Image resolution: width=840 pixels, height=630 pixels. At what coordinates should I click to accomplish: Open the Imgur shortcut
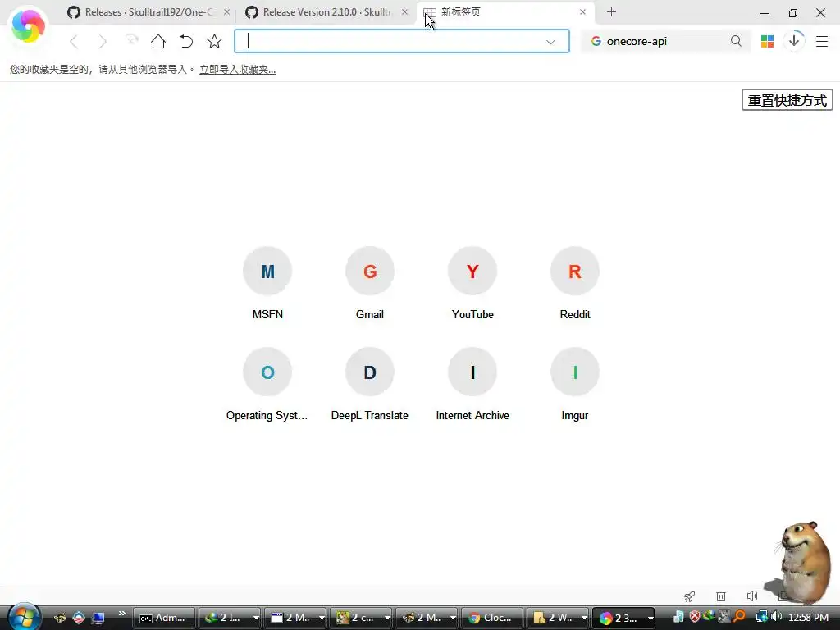point(575,385)
